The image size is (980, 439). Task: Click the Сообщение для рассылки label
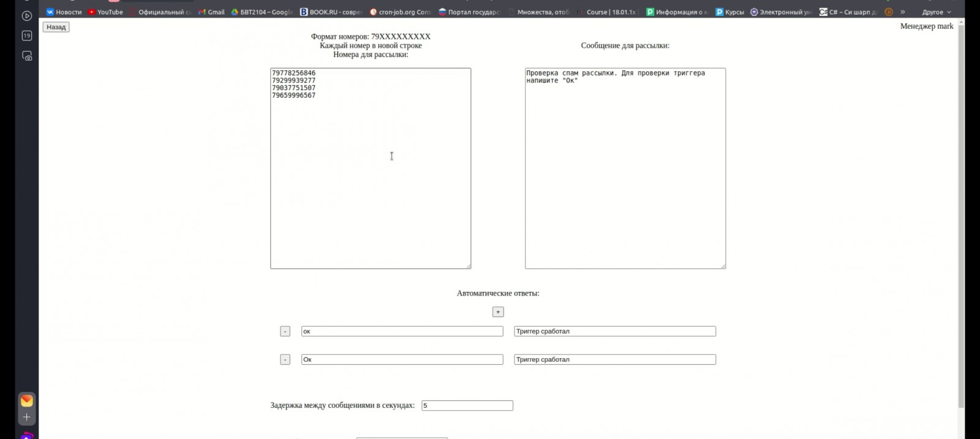[625, 45]
